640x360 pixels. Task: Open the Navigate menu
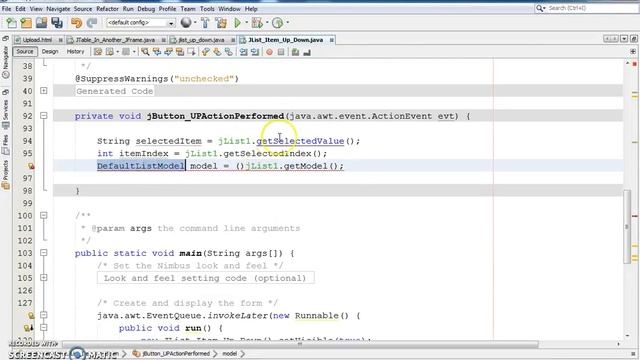[x=58, y=9]
